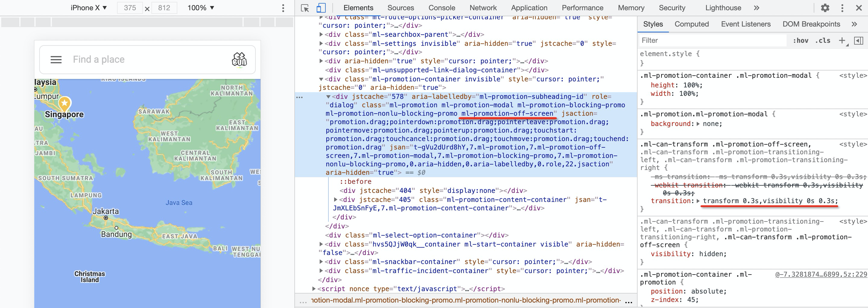Open DevTools customize menu dots
Screen dimensions: 868x308
[x=842, y=8]
